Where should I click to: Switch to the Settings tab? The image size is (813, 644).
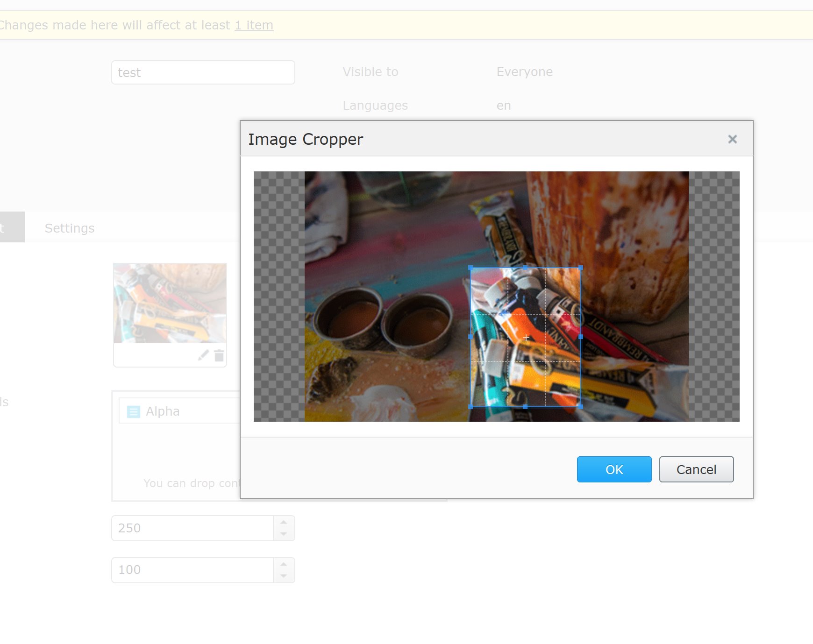(x=70, y=228)
